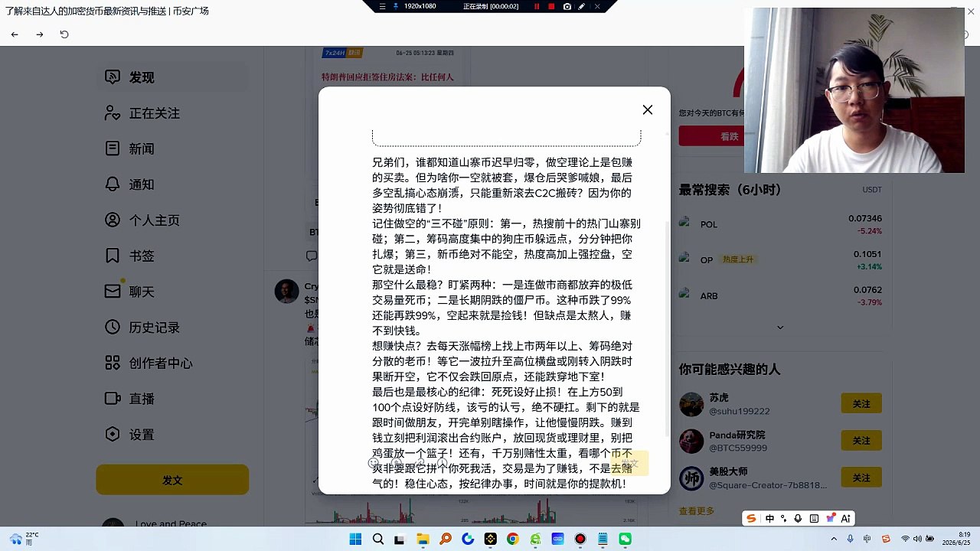Click the 查看更多 link

pos(697,511)
